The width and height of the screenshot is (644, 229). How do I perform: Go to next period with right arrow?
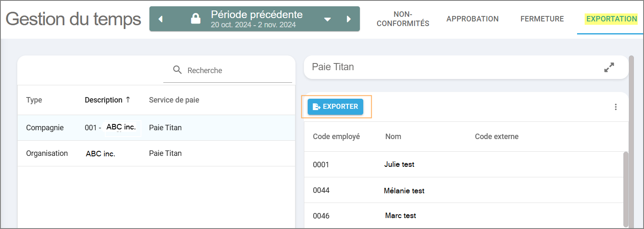pos(349,19)
